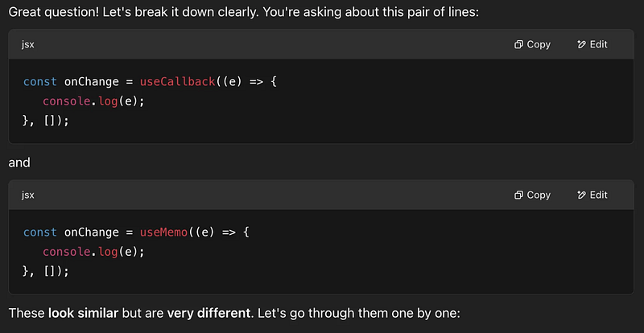Click the Edit pencil icon on the useMemo snippet
The width and height of the screenshot is (644, 333).
tap(581, 195)
